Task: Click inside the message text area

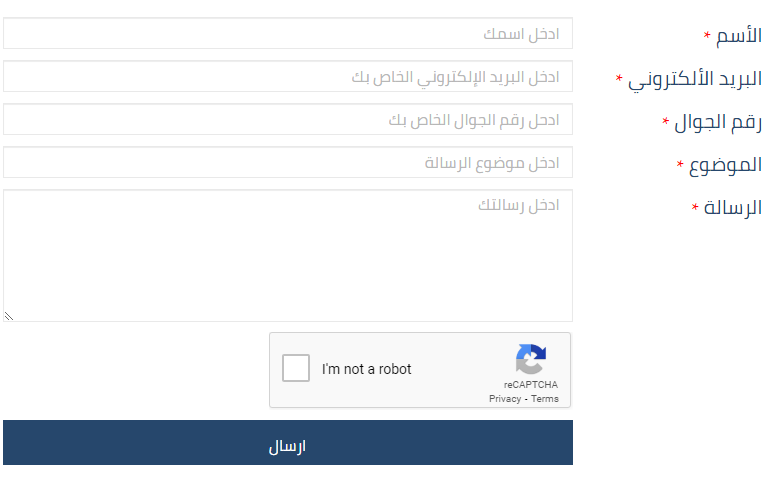Action: pyautogui.click(x=288, y=256)
